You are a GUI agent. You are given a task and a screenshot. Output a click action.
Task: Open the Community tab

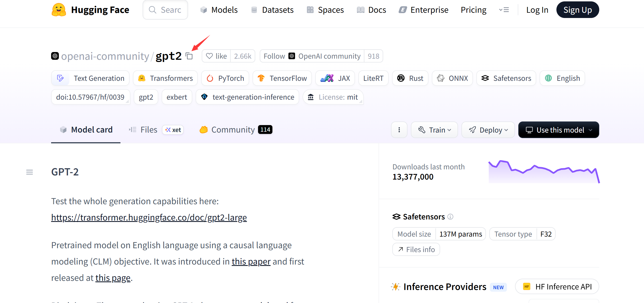pyautogui.click(x=233, y=130)
